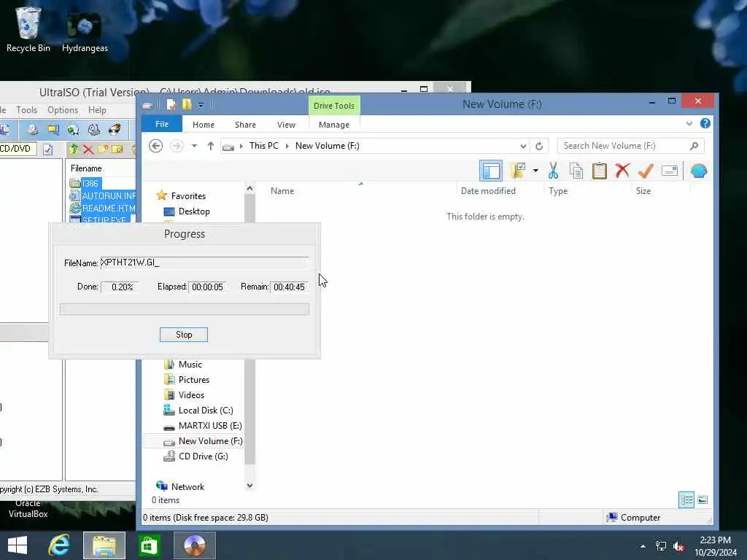The width and height of the screenshot is (747, 560).
Task: Click the red X Delete icon in Explorer
Action: (x=622, y=171)
